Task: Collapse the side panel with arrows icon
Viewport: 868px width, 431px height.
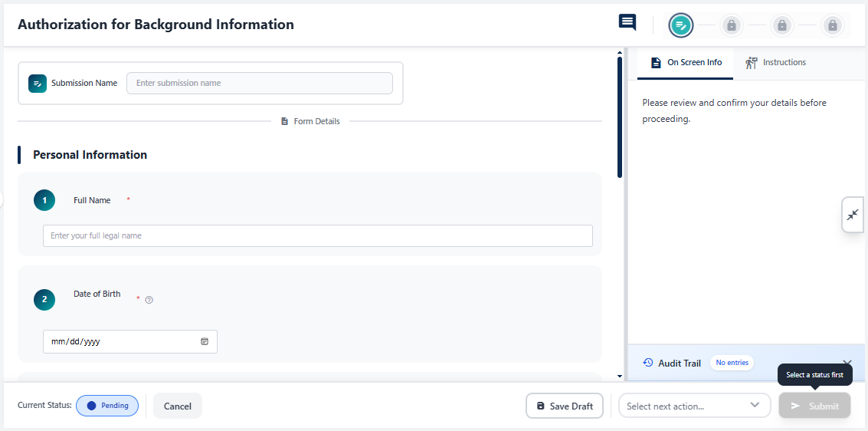Action: [853, 215]
